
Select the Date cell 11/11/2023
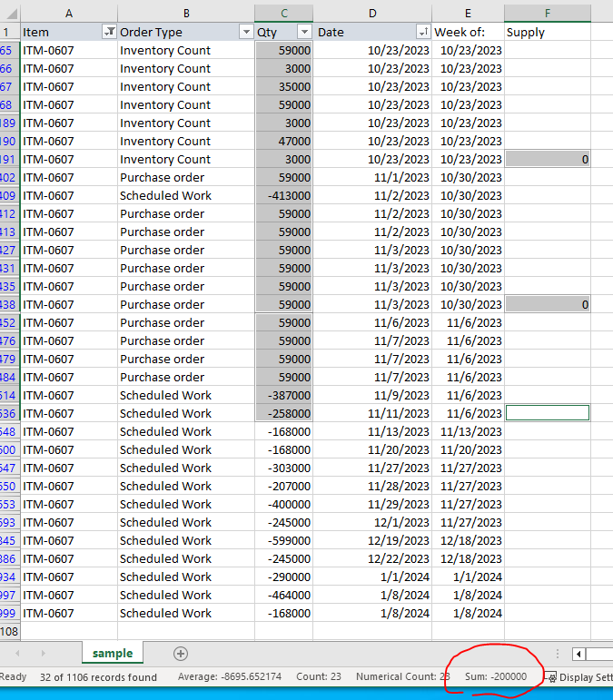tap(372, 413)
